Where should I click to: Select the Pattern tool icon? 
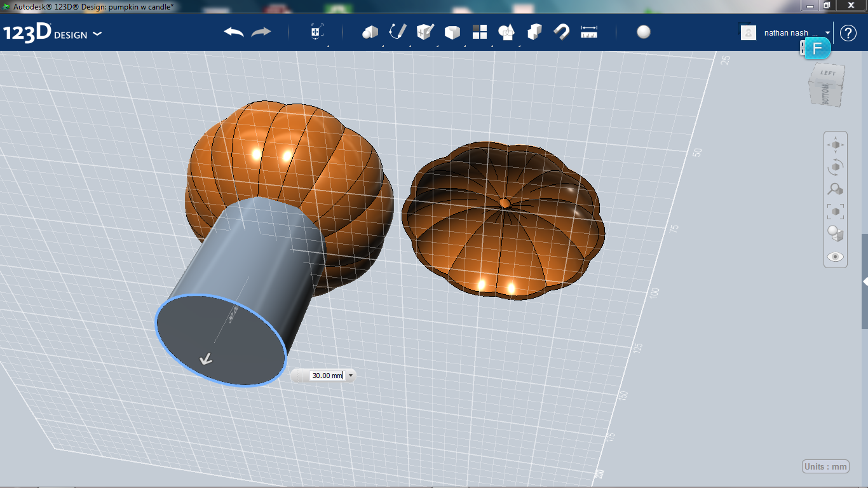tap(479, 32)
